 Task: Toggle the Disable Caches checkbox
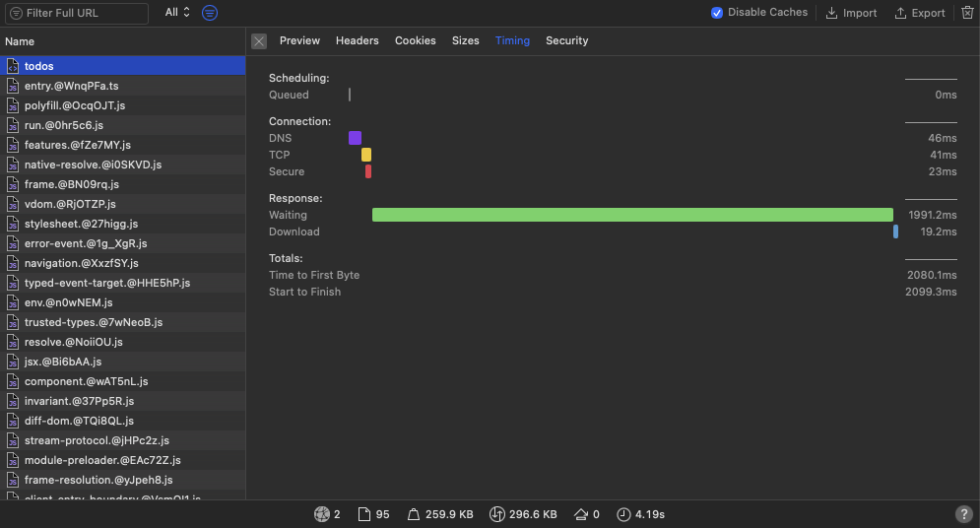point(717,13)
